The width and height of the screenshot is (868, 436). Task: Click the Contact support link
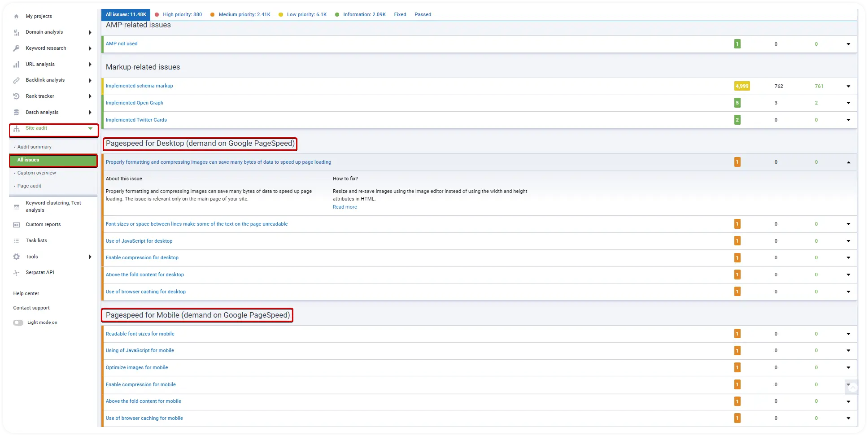(31, 308)
